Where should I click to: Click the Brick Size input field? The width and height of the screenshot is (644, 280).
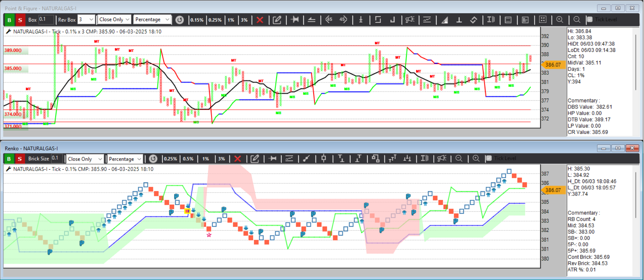pyautogui.click(x=57, y=159)
